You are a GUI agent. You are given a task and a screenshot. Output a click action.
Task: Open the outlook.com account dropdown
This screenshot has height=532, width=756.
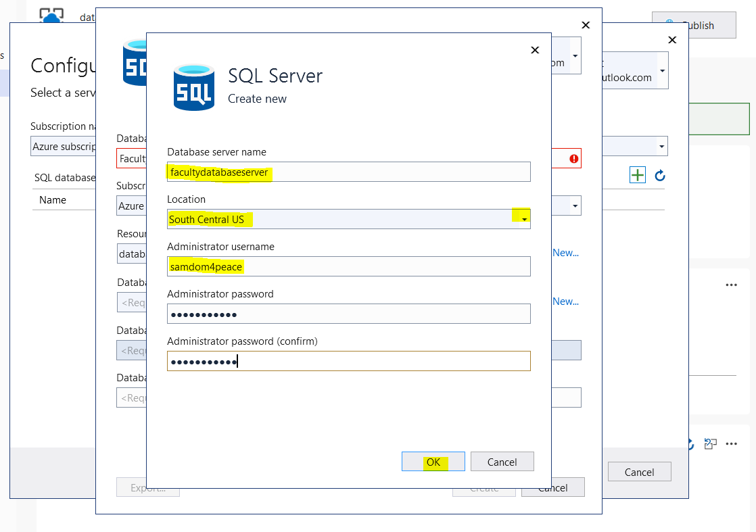pyautogui.click(x=663, y=71)
